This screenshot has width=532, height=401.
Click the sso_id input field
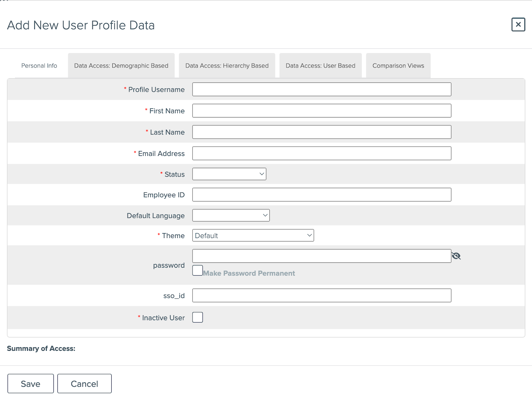point(321,295)
